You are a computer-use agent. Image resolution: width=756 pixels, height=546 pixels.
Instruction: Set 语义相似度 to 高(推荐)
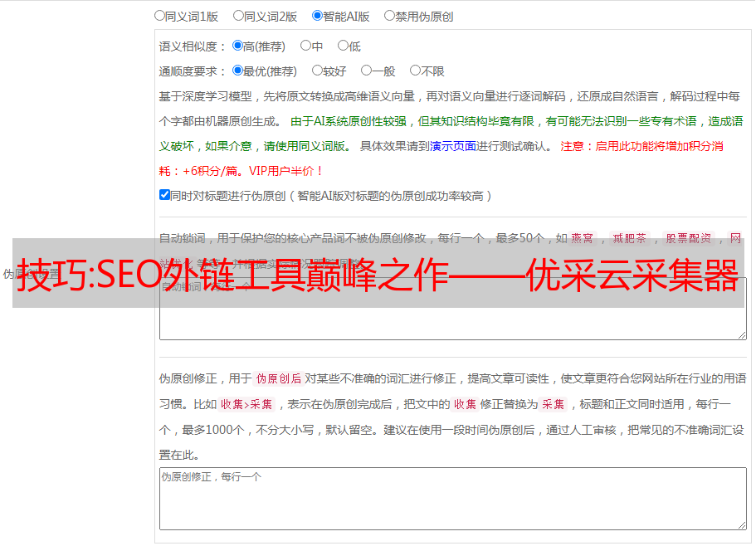(237, 46)
